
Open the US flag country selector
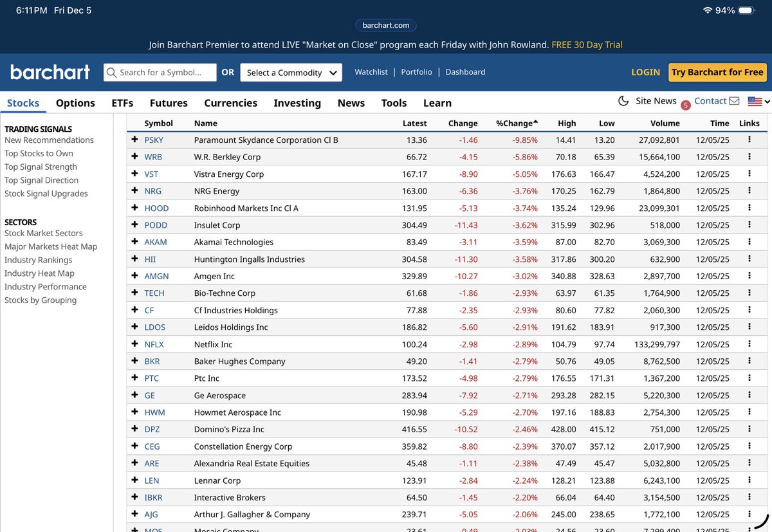tap(758, 102)
